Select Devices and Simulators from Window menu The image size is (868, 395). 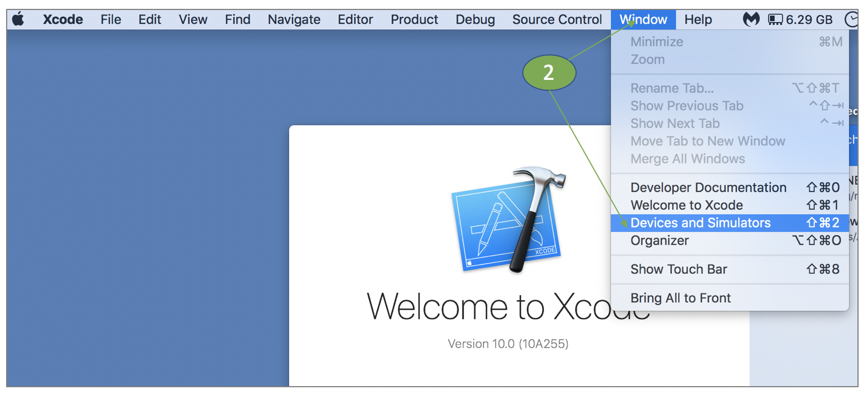(700, 223)
